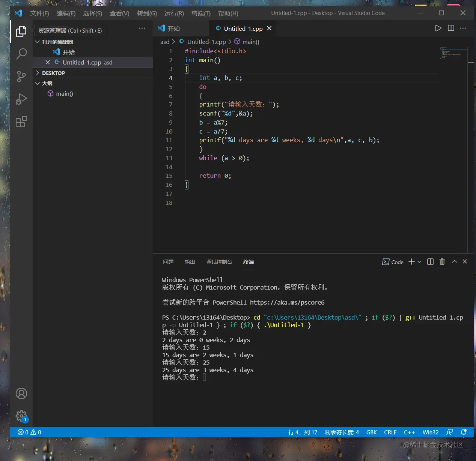Open notifications bell in status bar
Screen dimensions: 476x461
click(464, 432)
